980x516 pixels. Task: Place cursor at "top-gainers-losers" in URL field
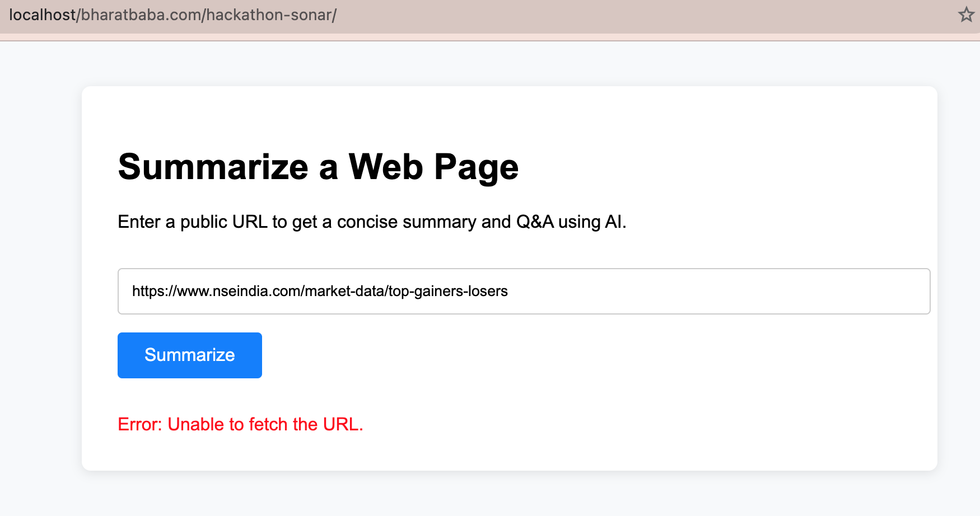[448, 292]
